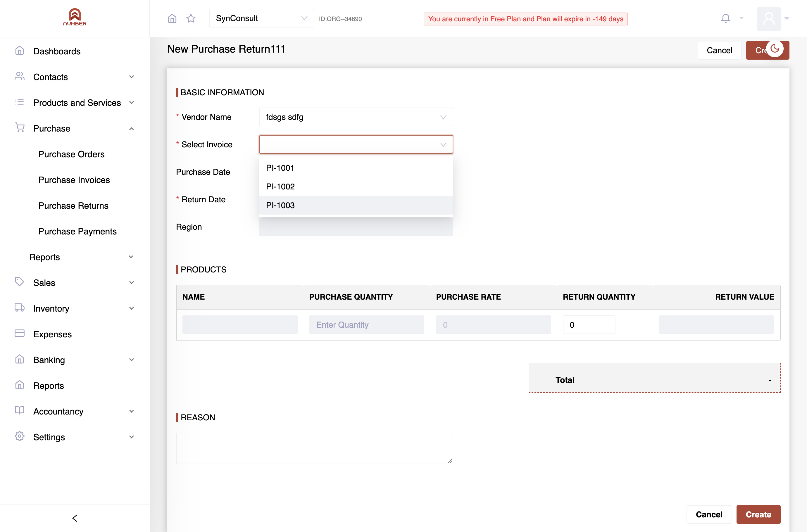Screen dimensions: 807x532
Task: Mark page as favorite with star icon
Action: [x=191, y=18]
